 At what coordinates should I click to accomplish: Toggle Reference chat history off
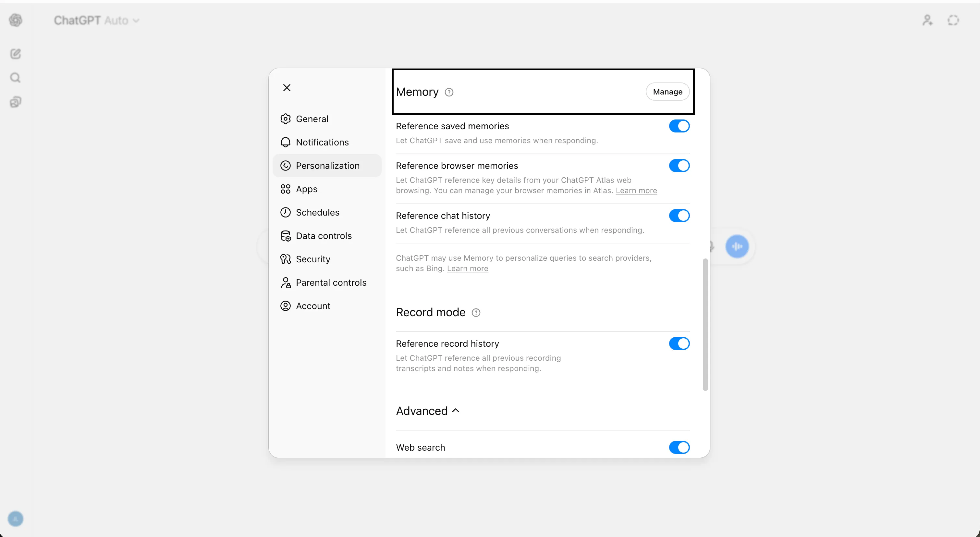(679, 216)
